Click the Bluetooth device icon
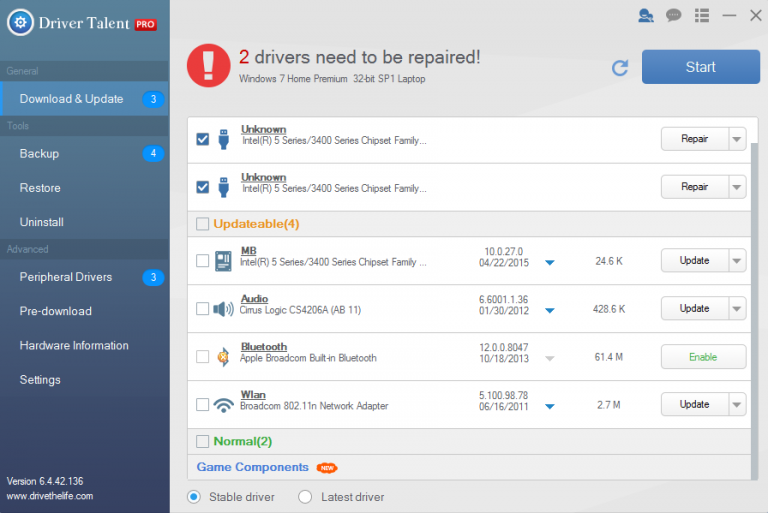The height and width of the screenshot is (513, 768). (x=223, y=356)
